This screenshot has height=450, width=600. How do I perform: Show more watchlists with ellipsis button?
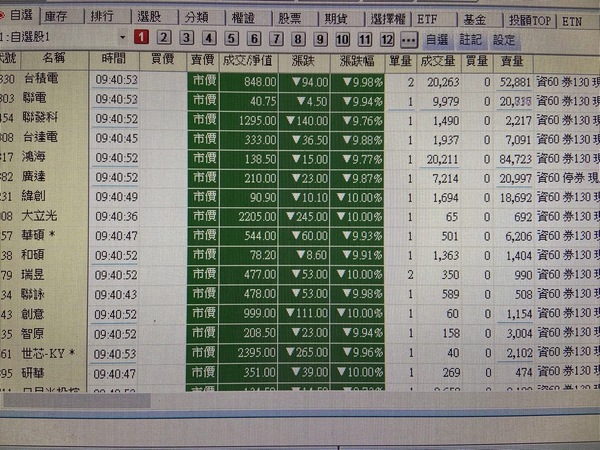409,40
